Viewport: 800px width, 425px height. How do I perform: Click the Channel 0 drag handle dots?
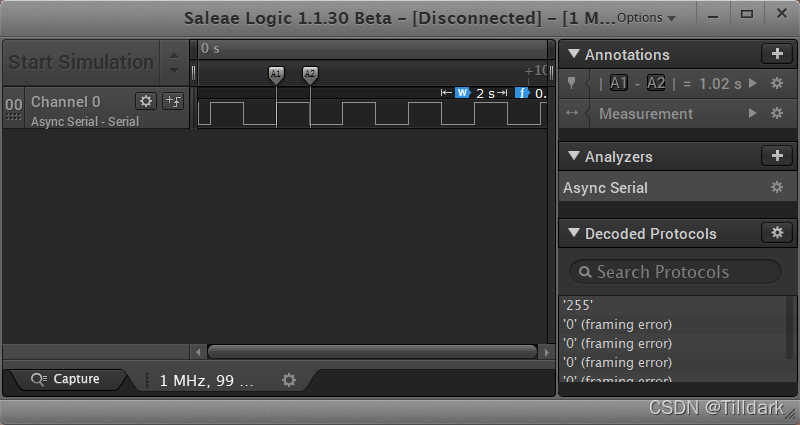point(13,117)
